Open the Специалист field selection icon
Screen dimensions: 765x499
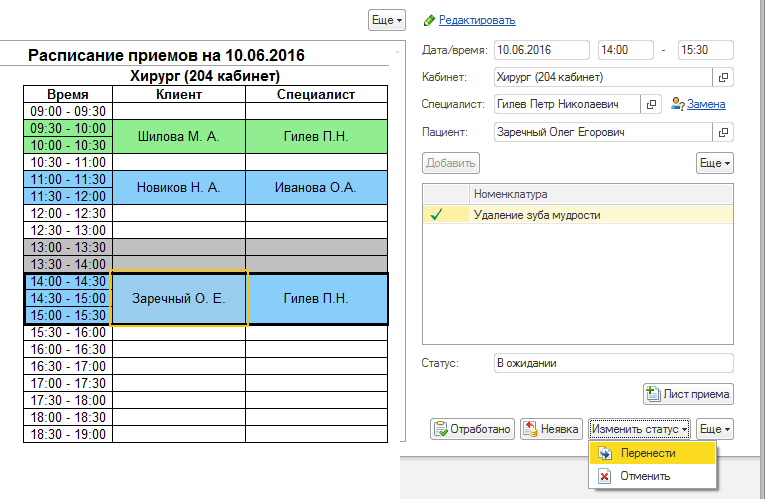651,104
